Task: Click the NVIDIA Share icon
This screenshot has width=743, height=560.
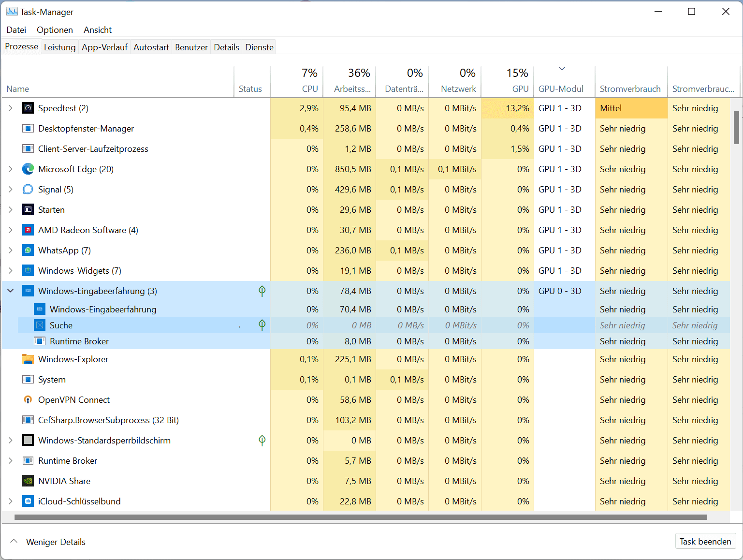Action: tap(28, 481)
